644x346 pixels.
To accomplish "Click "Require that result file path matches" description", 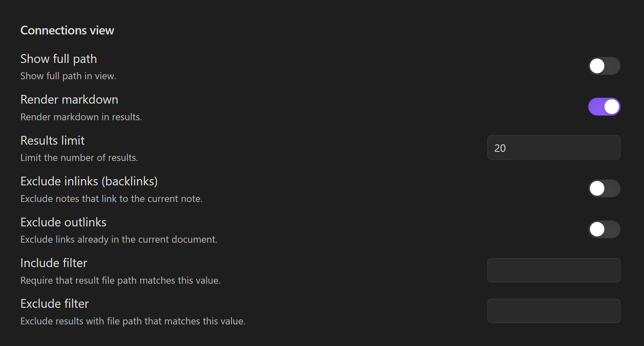I will click(x=120, y=281).
